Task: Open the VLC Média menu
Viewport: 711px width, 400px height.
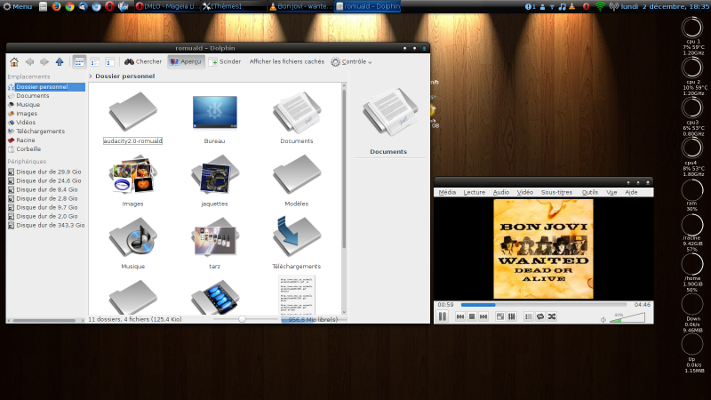Action: coord(447,192)
